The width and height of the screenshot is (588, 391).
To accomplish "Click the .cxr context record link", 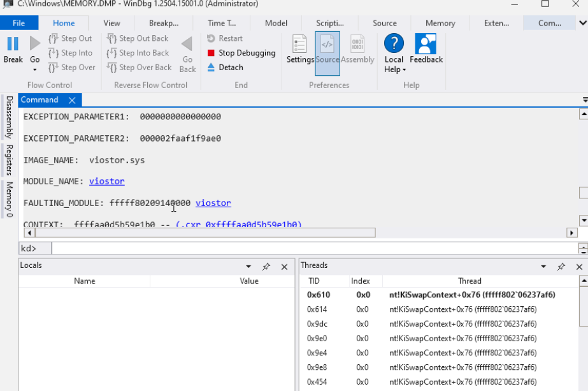I will point(238,225).
